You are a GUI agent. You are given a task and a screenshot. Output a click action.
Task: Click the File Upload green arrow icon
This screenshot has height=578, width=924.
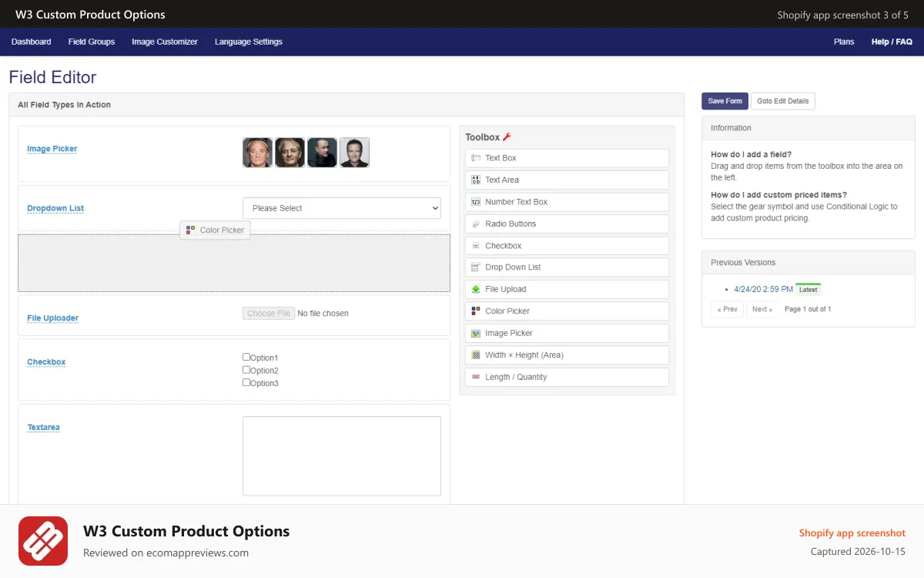476,289
